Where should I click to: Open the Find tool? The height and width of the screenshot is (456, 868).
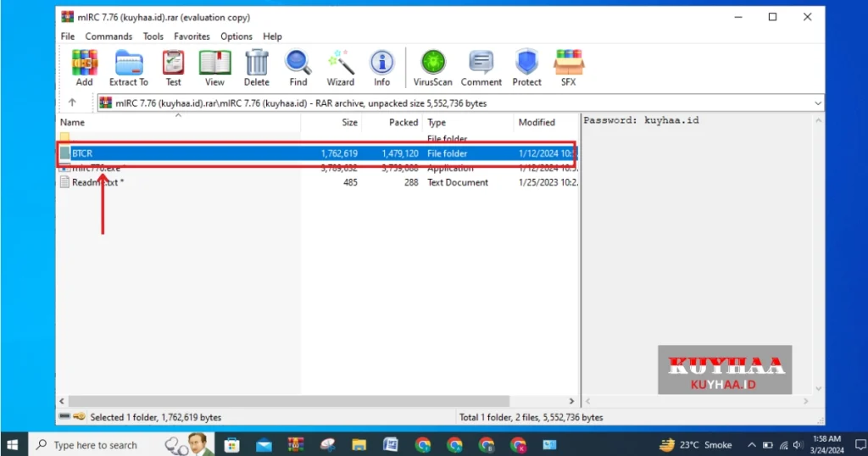[298, 68]
